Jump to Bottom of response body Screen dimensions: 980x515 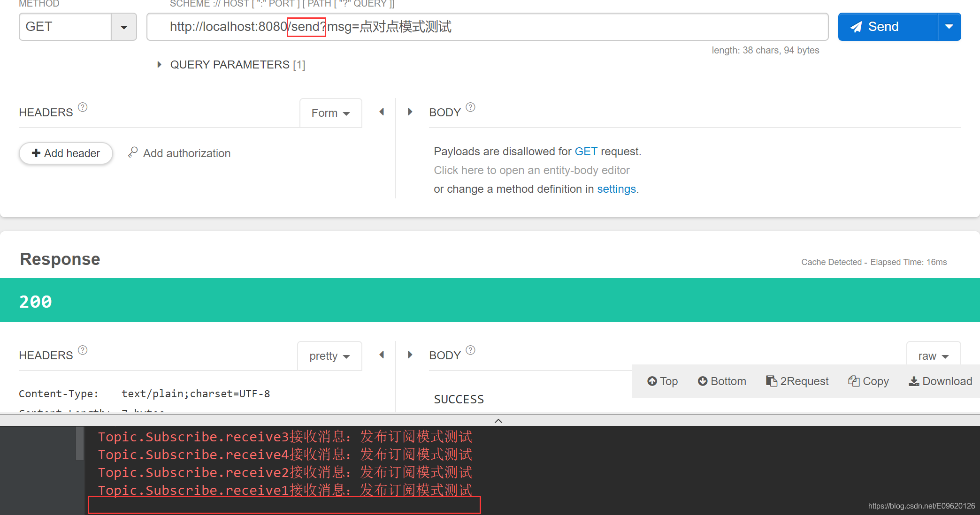(722, 381)
